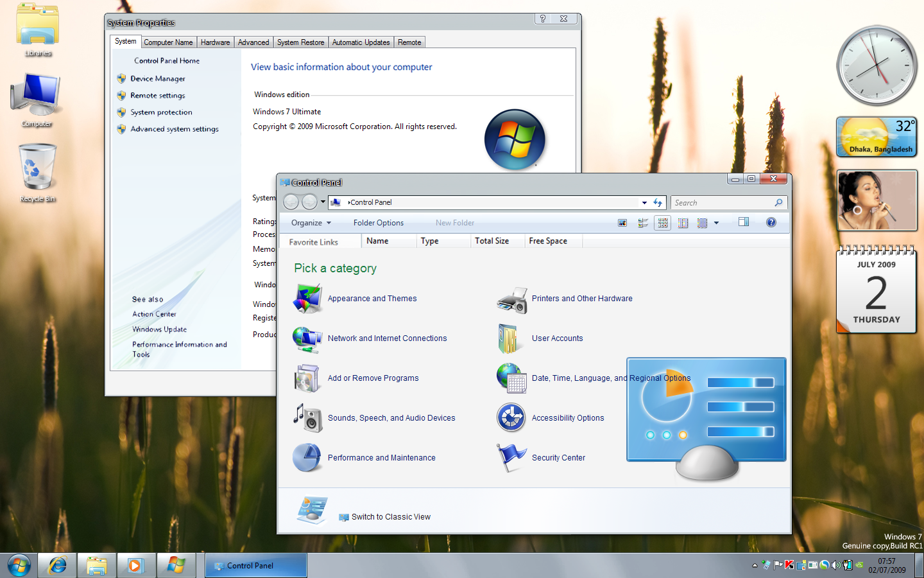Click the Device Manager link
Image resolution: width=924 pixels, height=578 pixels.
[158, 78]
